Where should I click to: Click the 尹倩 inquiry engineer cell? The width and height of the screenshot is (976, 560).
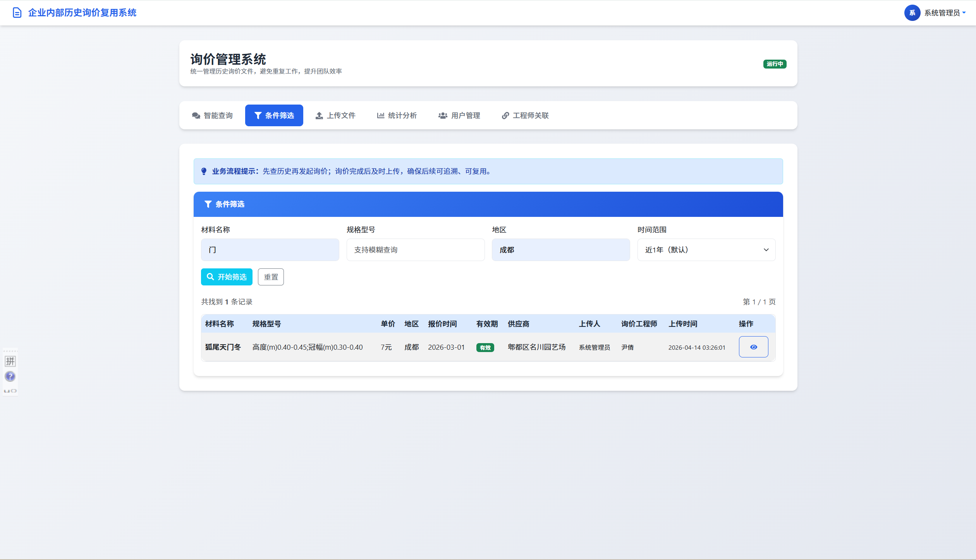tap(627, 347)
